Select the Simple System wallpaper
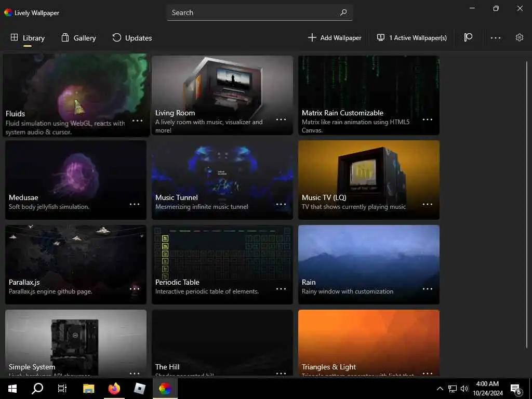532x399 pixels. [76, 343]
